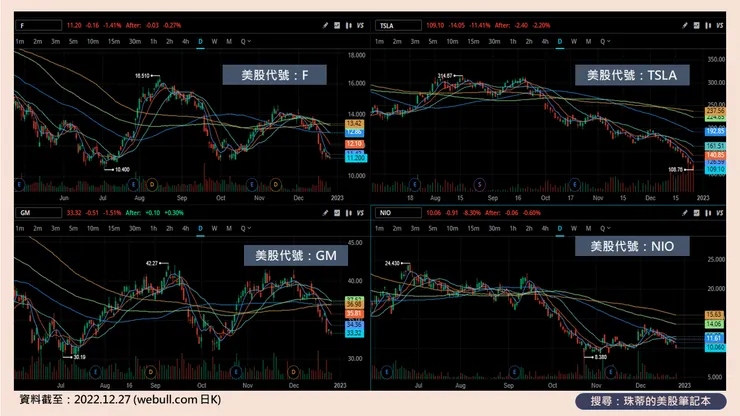Screen dimensions: 740x416
Task: Click the red 12.10 price tag on F chart
Action: tap(354, 144)
